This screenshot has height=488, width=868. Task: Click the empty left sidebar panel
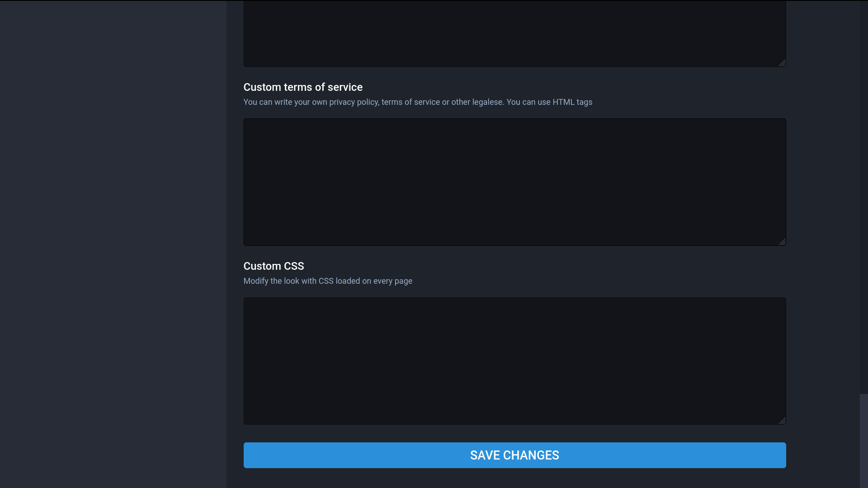(113, 244)
